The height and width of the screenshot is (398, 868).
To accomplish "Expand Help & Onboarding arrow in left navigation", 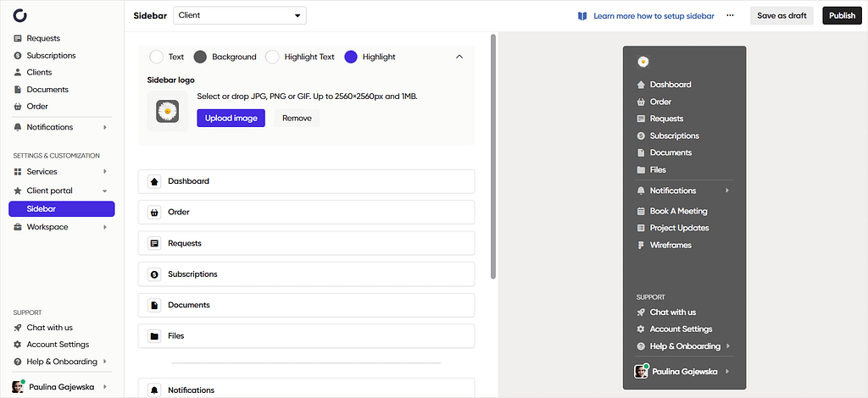I will click(x=105, y=362).
